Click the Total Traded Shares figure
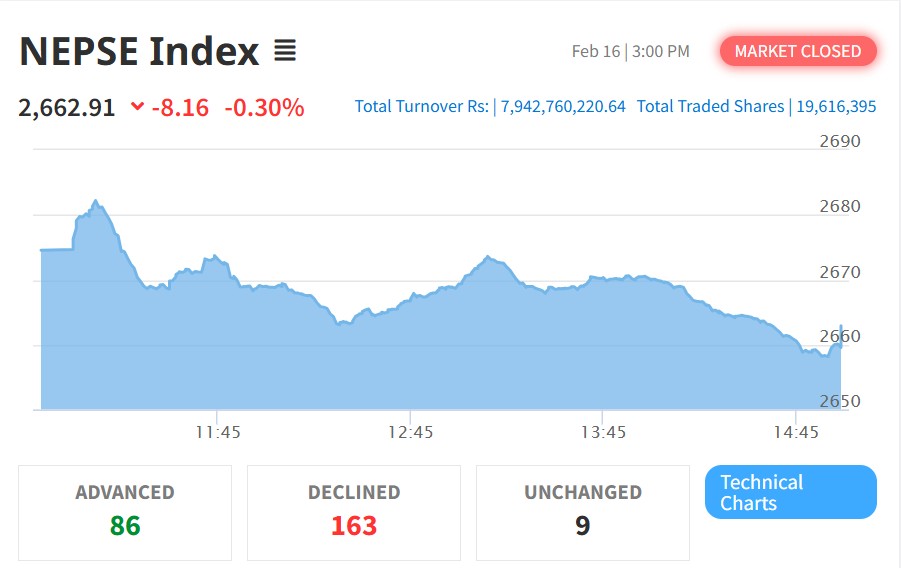Screen dimensions: 901x568 [x=835, y=106]
